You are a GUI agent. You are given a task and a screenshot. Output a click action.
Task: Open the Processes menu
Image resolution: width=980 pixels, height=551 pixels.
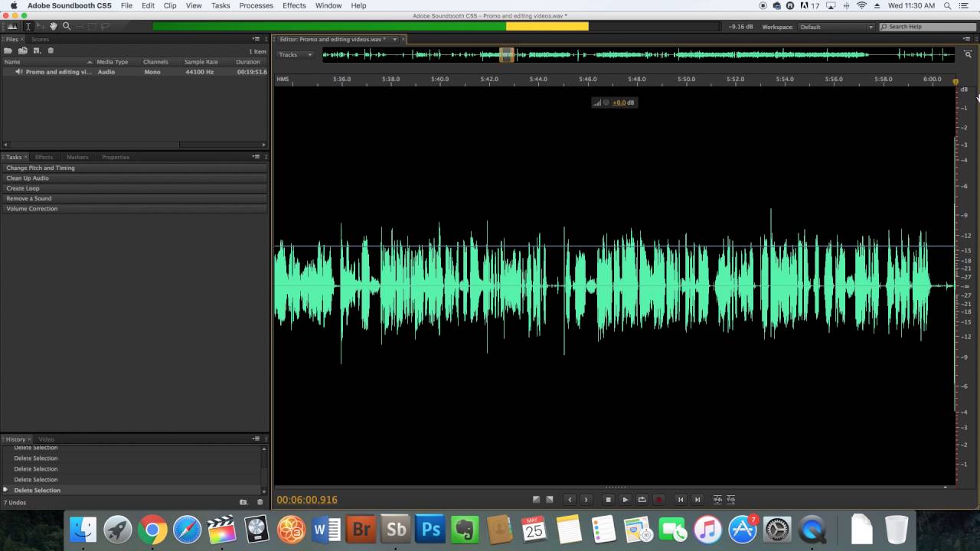(x=256, y=5)
